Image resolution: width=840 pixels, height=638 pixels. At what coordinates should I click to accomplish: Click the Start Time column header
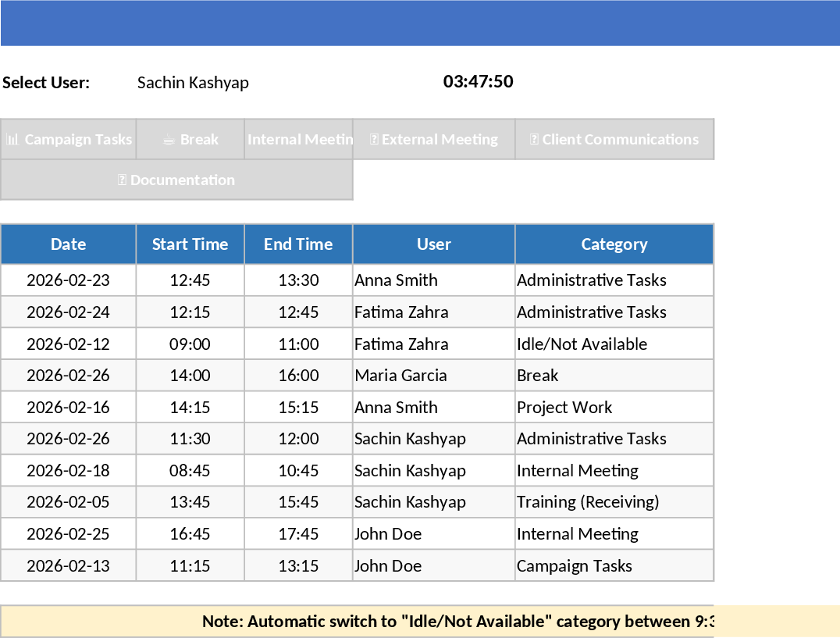click(190, 244)
